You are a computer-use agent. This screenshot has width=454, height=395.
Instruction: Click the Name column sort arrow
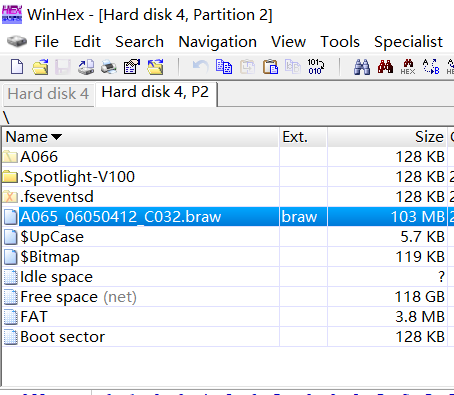click(56, 137)
